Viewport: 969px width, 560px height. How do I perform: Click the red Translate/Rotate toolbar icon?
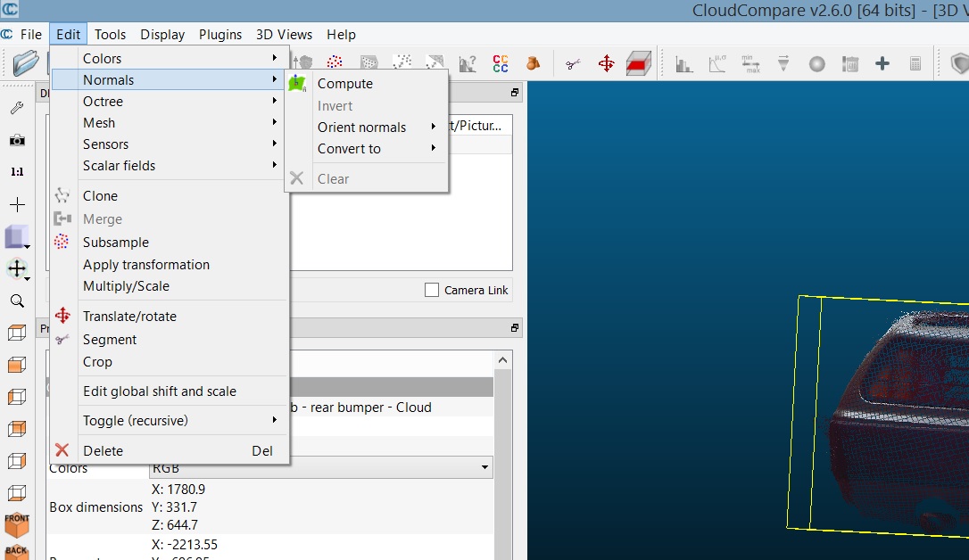click(x=606, y=63)
